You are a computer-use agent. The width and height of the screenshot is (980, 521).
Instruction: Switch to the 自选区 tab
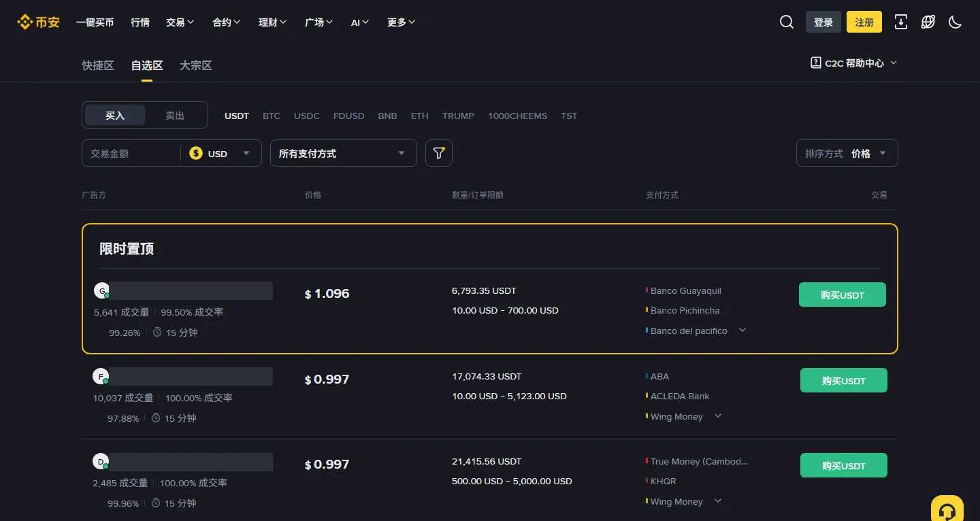point(147,65)
